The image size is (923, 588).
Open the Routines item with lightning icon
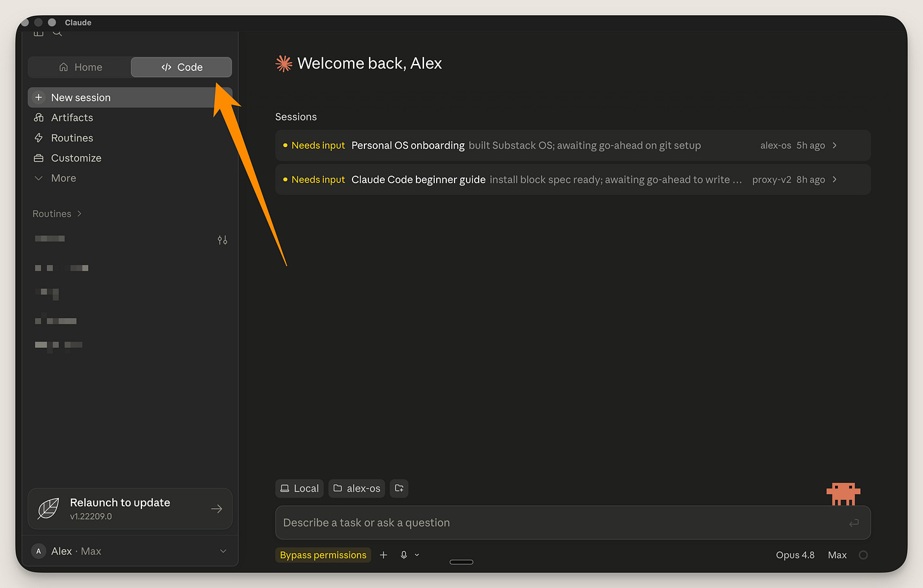(x=129, y=138)
